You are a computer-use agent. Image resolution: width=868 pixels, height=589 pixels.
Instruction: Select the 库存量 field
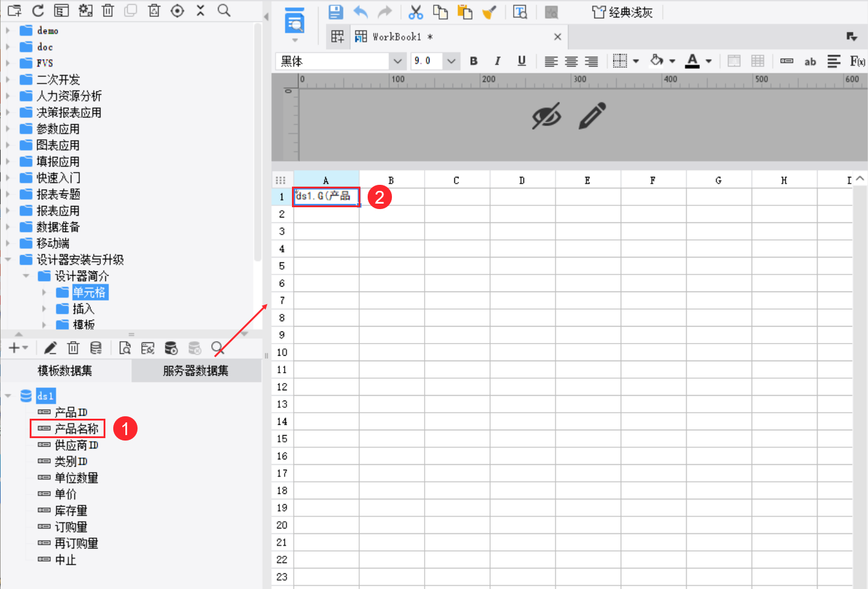click(x=71, y=510)
